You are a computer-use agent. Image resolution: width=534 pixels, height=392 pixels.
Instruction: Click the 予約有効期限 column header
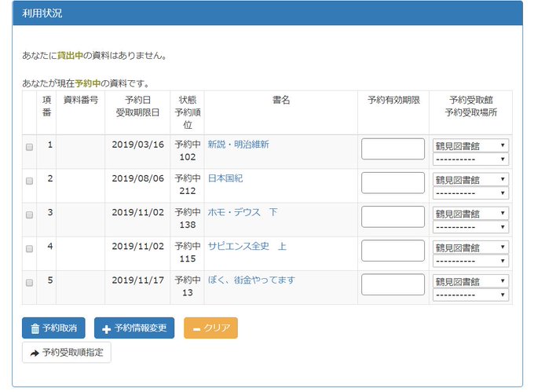(x=393, y=100)
